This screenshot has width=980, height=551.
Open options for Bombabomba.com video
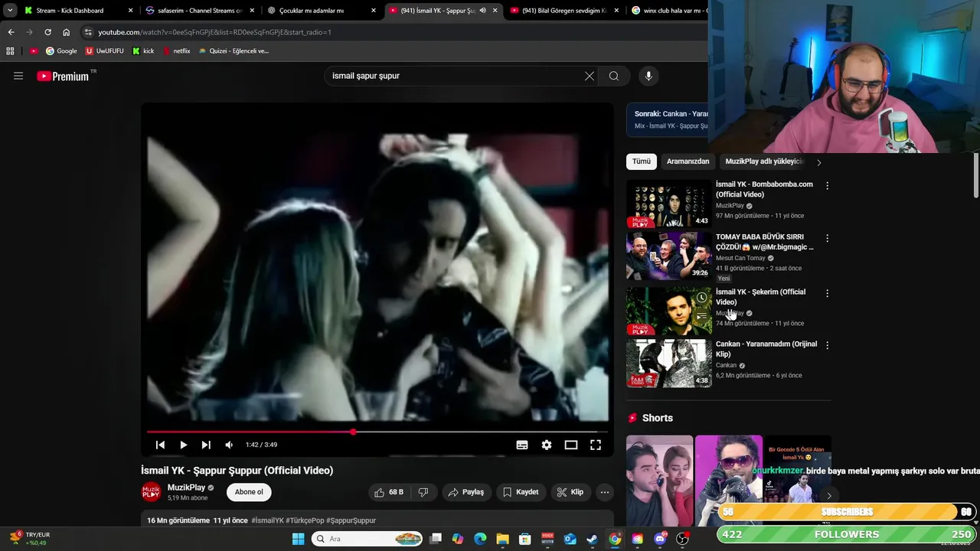point(827,185)
